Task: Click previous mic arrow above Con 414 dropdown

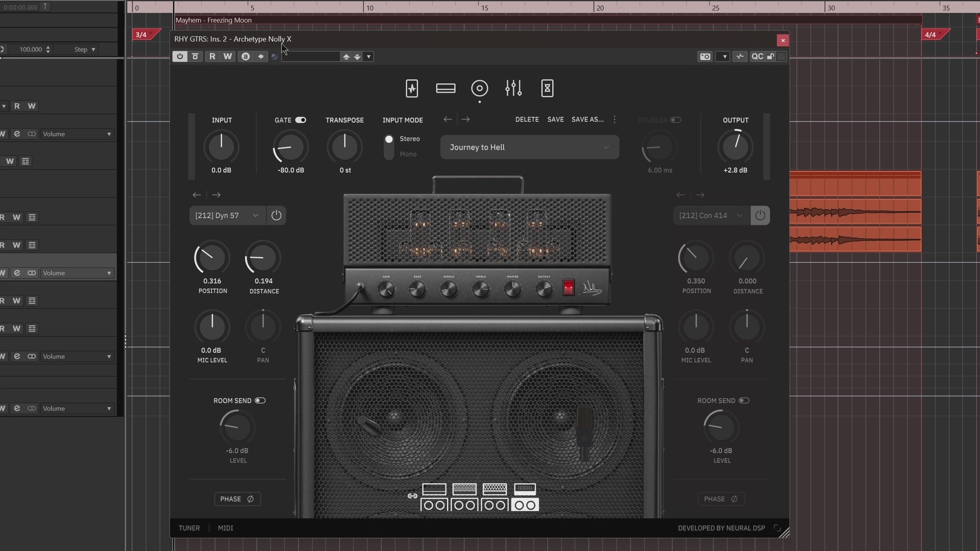Action: click(680, 195)
